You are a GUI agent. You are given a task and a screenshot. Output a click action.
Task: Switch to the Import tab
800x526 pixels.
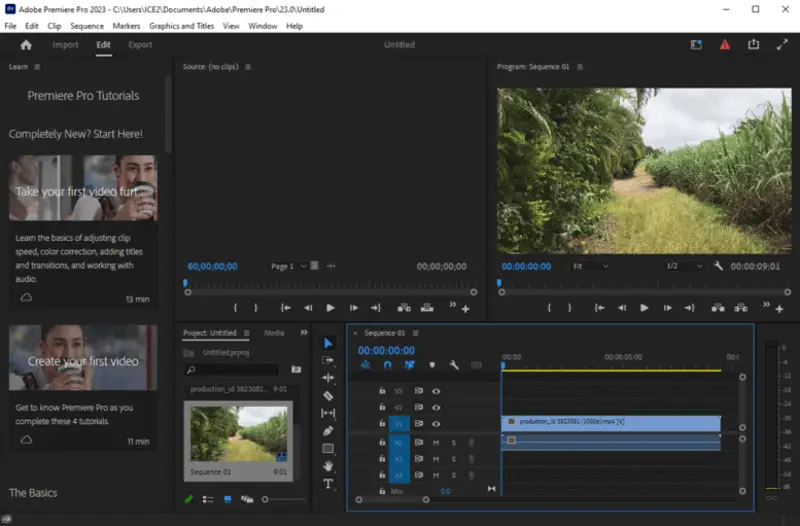pyautogui.click(x=65, y=45)
